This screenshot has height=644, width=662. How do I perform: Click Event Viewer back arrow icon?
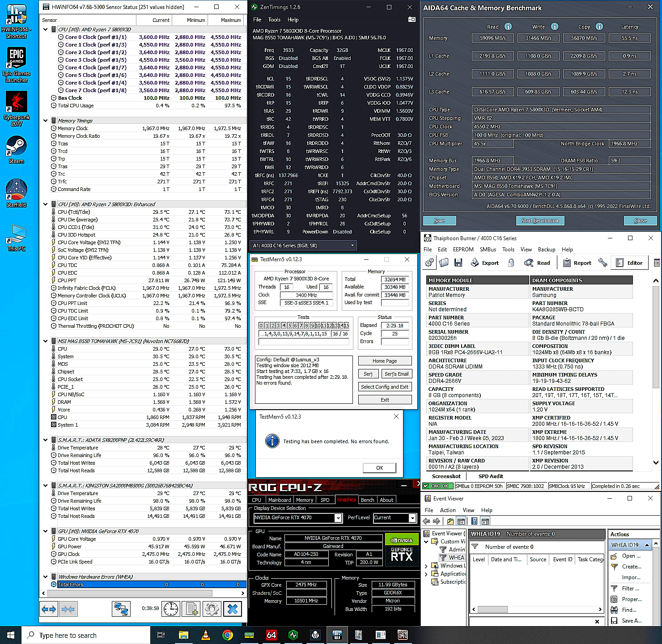(427, 521)
